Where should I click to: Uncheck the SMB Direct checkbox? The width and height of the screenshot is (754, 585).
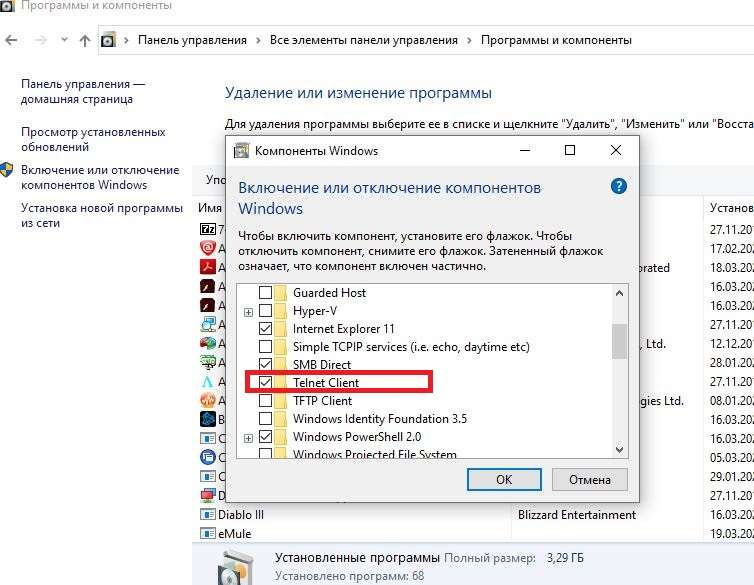(265, 364)
